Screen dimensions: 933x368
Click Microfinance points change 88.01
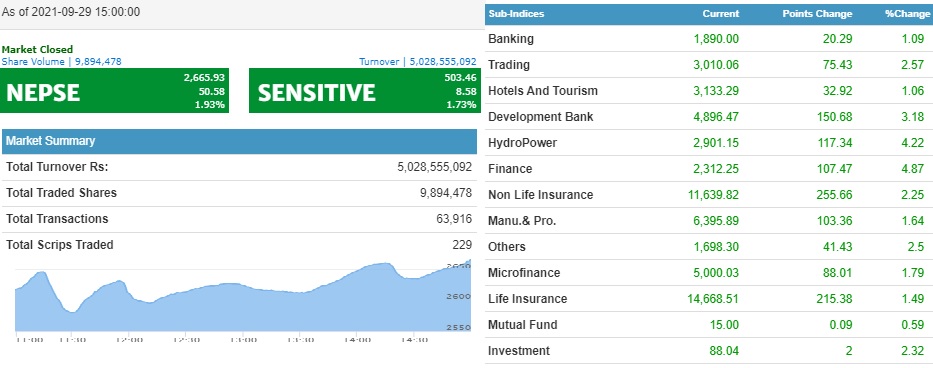(838, 273)
